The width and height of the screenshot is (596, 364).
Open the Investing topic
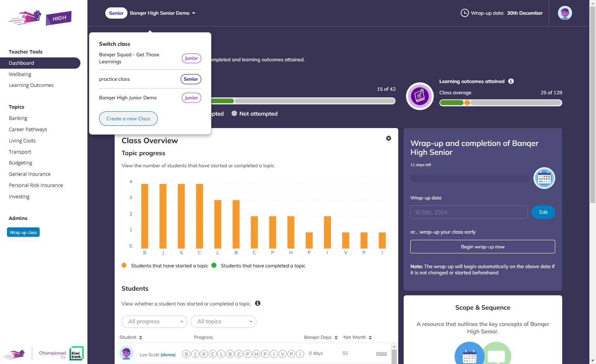click(19, 197)
